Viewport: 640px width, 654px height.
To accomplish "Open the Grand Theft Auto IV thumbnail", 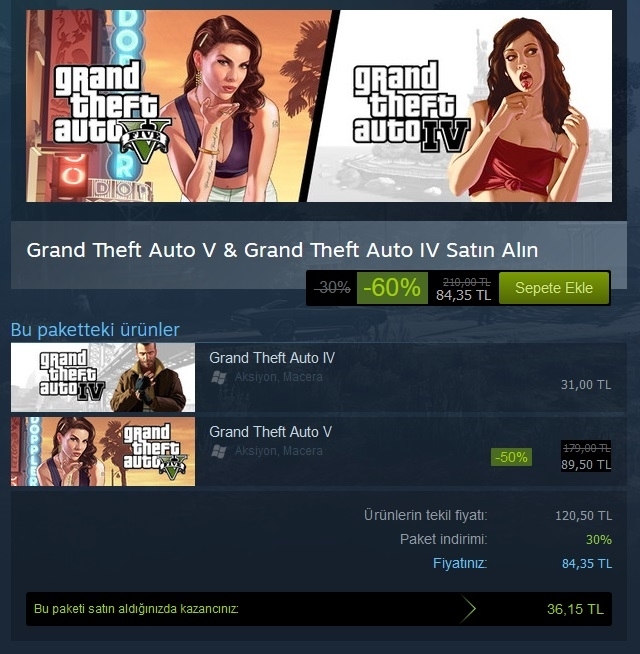I will click(103, 377).
